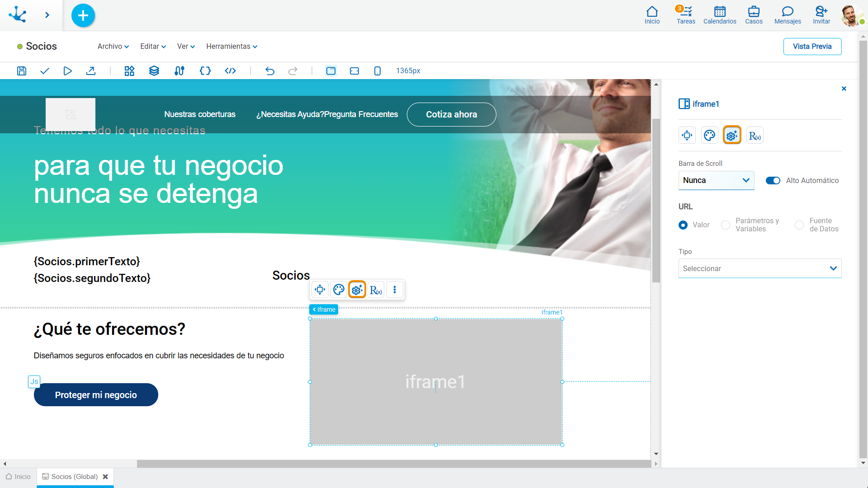Open three-dot more options on iframe toolbar
Image resolution: width=868 pixels, height=488 pixels.
pos(395,290)
